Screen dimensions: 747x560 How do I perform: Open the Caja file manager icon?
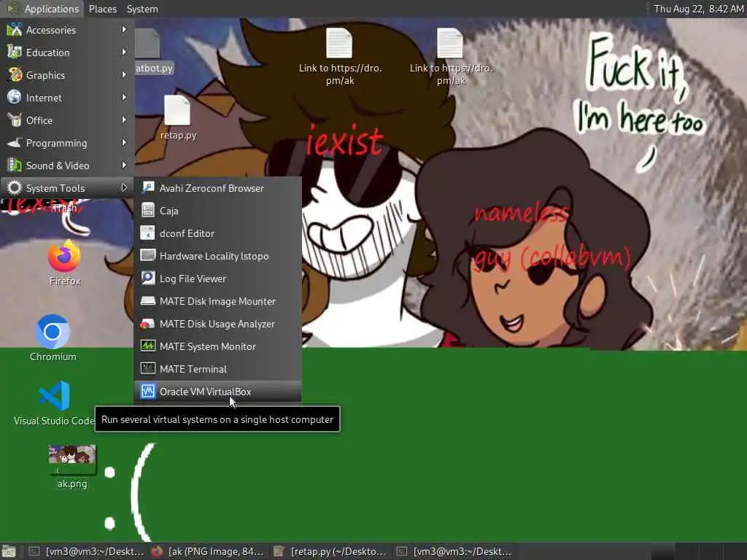coord(147,210)
